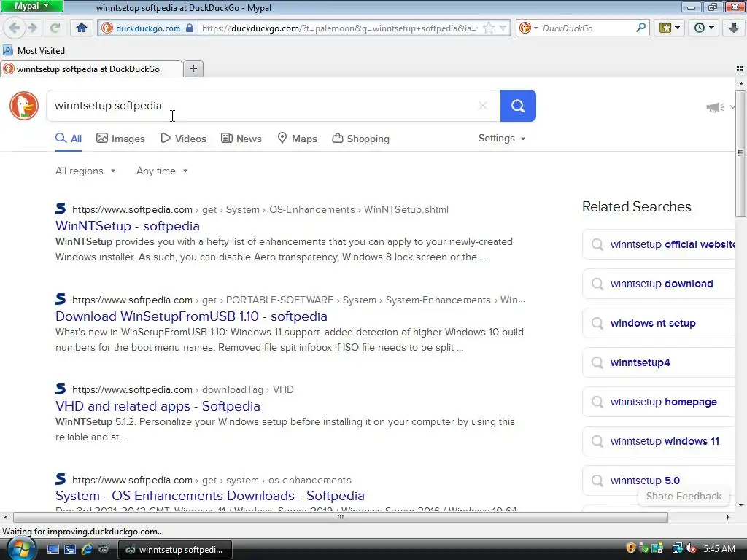
Task: Click Softpedia favicon beside WinNTSetup.shtml URL
Action: coord(61,209)
